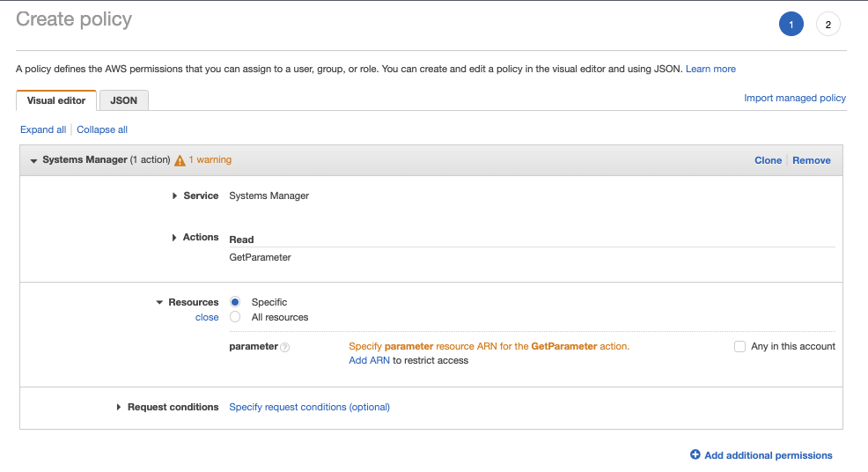Click Expand all
Screen dimensions: 868x472
coord(43,129)
